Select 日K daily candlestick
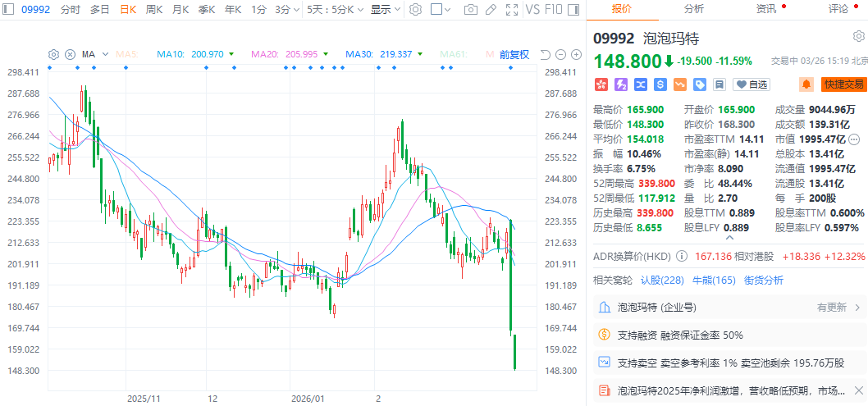 click(x=128, y=9)
